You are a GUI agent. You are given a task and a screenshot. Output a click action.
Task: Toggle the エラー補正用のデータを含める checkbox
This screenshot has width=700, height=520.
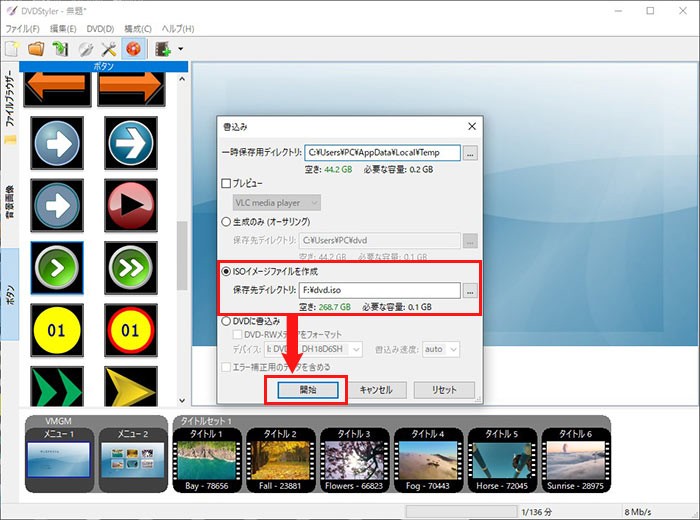[x=226, y=367]
